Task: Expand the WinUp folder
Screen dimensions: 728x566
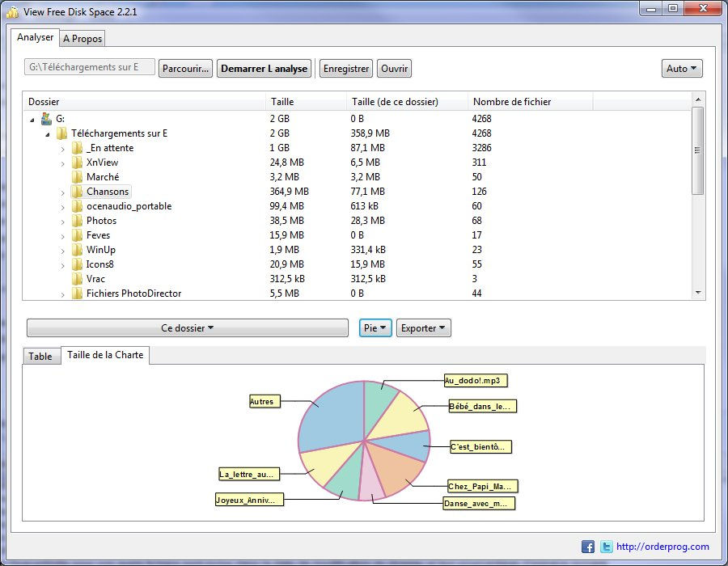Action: pyautogui.click(x=62, y=251)
